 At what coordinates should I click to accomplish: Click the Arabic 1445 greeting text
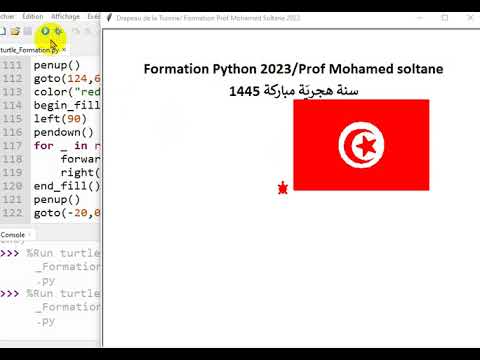click(294, 91)
